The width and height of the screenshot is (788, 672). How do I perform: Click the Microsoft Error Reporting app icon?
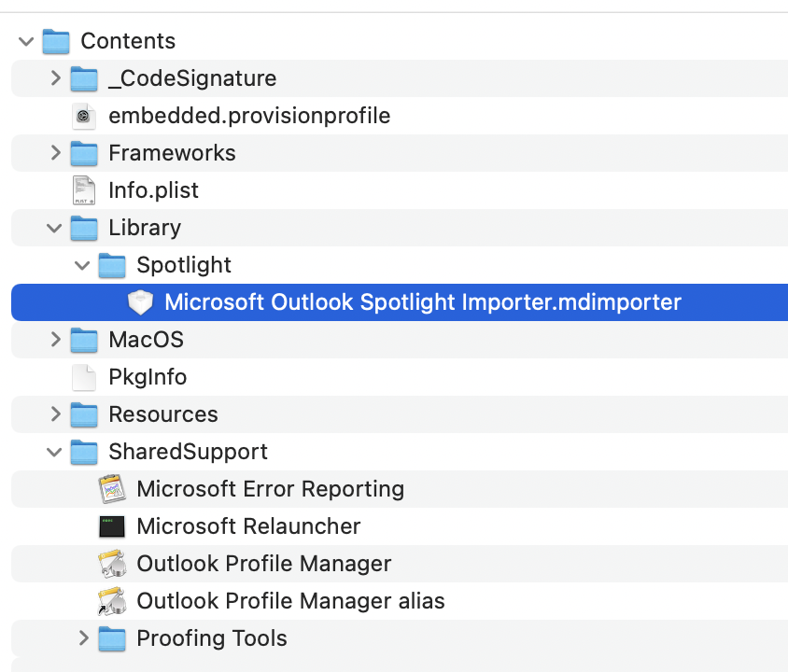click(112, 489)
